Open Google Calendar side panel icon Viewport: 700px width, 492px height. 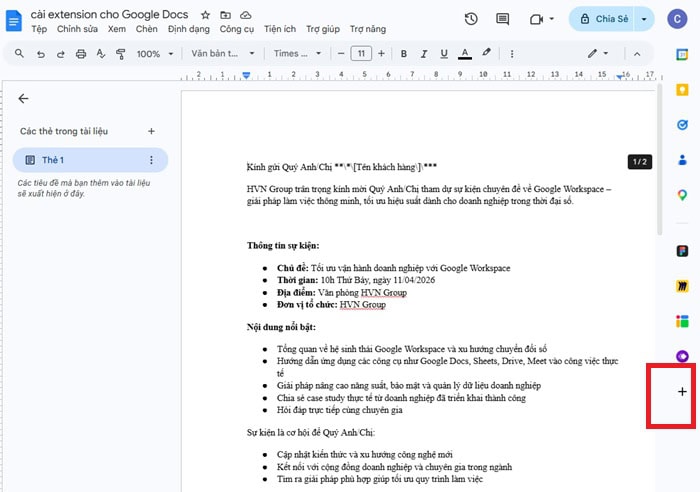click(x=682, y=53)
